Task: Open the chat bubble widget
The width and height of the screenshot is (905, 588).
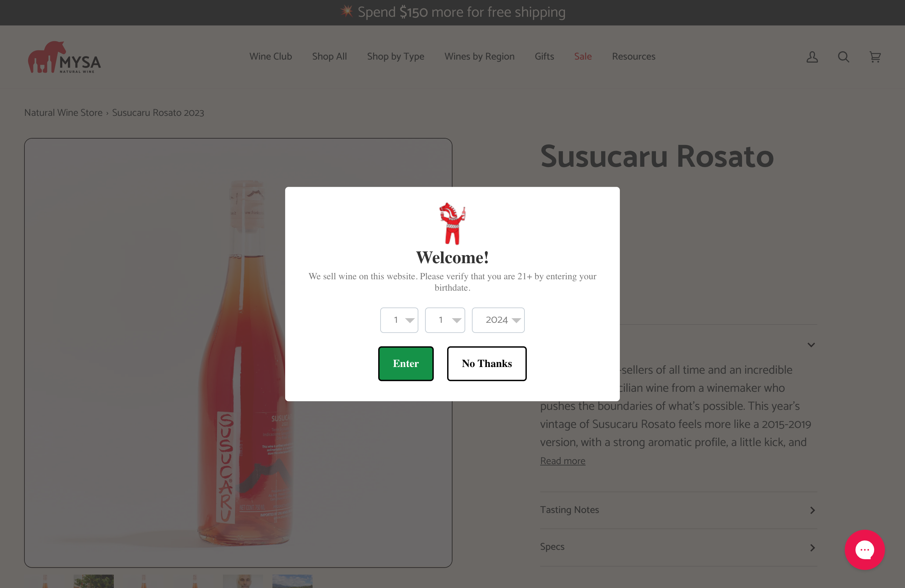Action: coord(865,549)
